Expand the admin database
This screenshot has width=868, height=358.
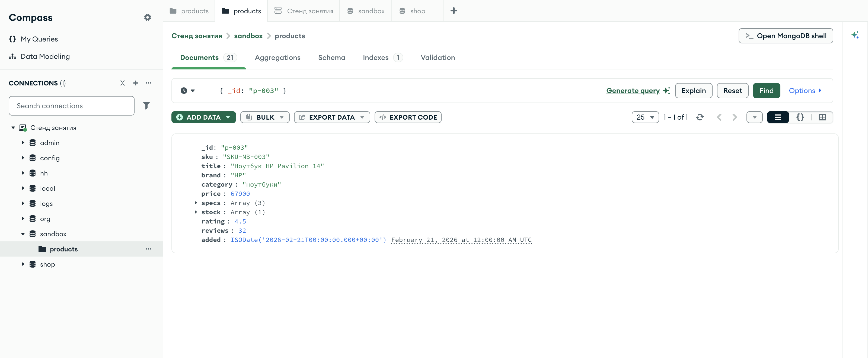23,142
